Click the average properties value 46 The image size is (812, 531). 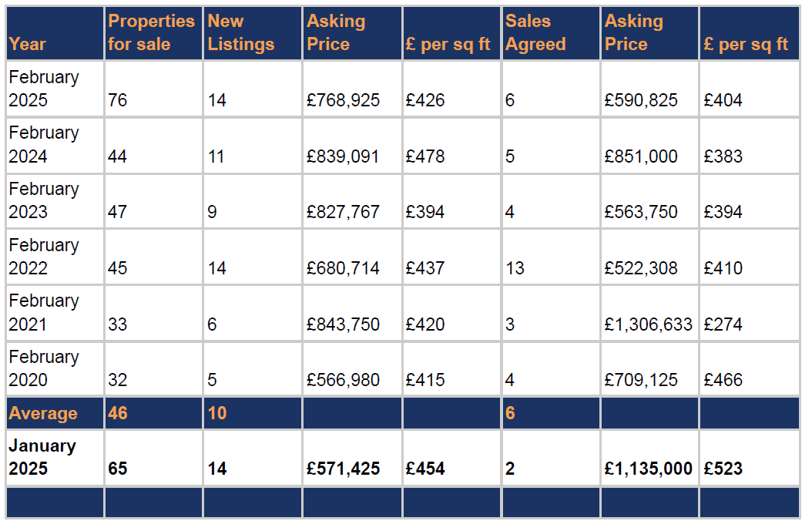(118, 414)
